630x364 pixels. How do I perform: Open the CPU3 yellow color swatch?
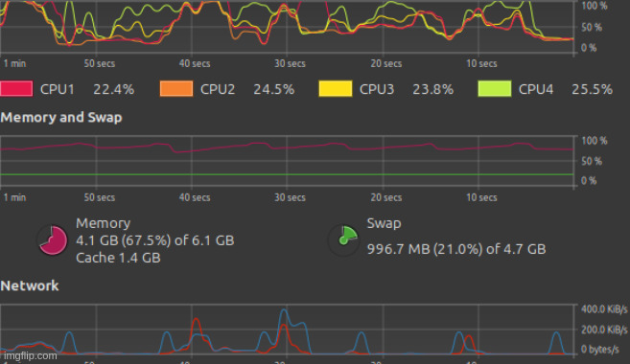335,89
